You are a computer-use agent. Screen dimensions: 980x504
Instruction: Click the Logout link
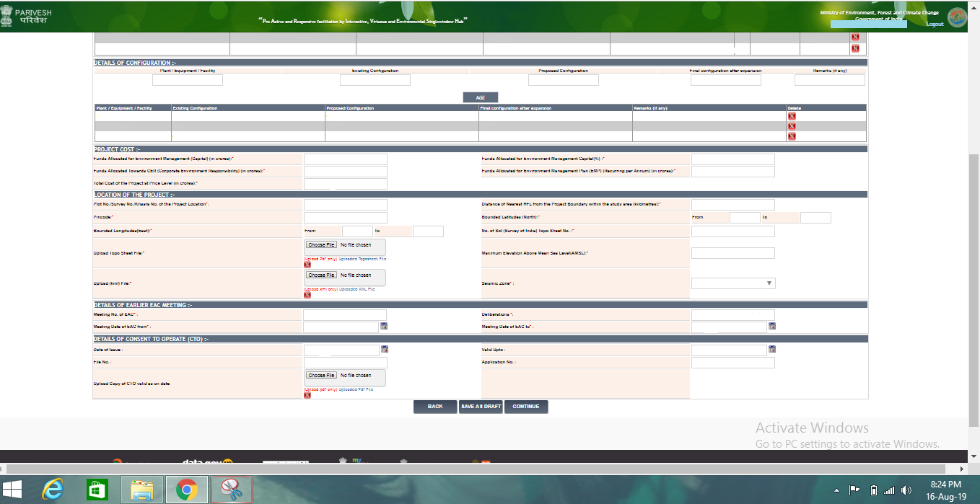935,25
